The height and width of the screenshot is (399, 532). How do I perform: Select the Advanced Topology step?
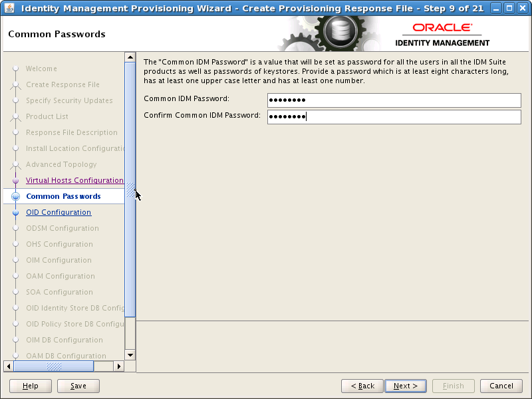click(60, 164)
